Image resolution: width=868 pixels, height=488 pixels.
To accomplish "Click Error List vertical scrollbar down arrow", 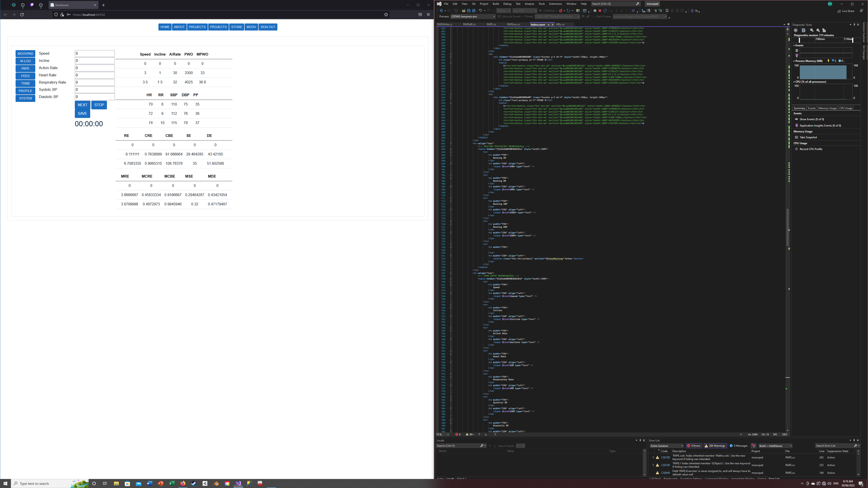I will click(x=858, y=474).
